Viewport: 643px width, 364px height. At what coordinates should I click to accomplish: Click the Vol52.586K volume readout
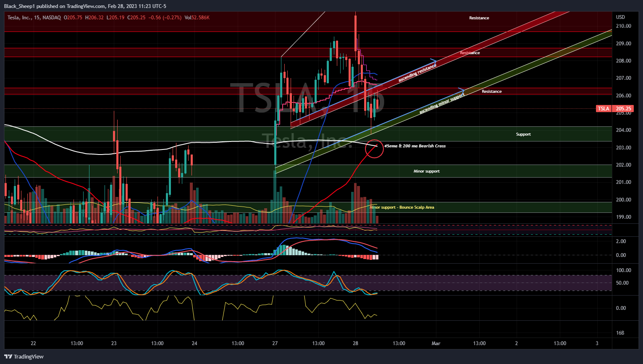click(197, 18)
